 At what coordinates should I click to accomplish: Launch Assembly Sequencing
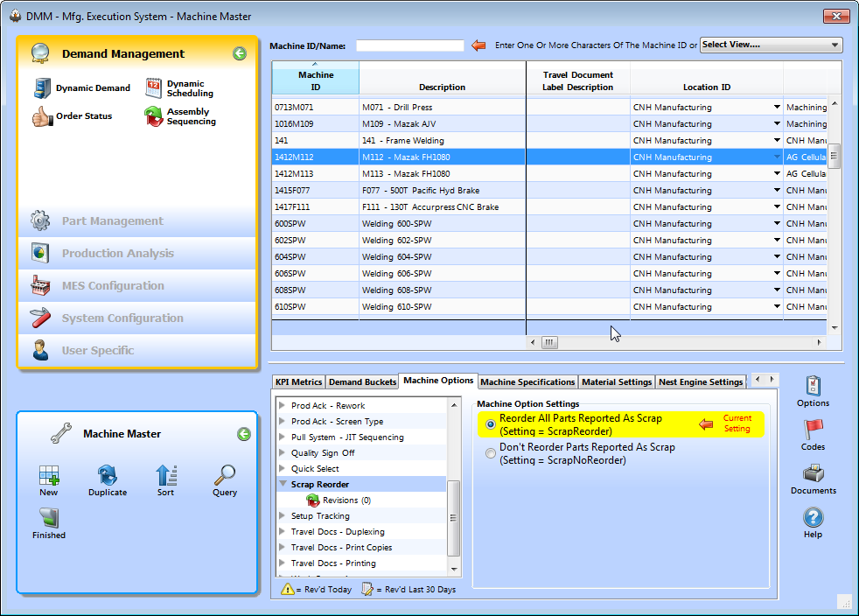tap(181, 116)
